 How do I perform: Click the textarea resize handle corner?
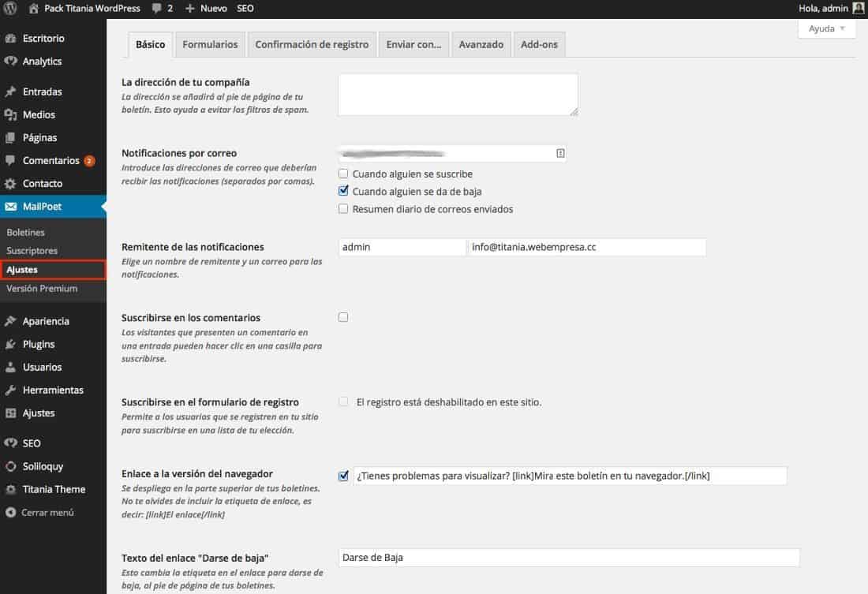point(574,112)
